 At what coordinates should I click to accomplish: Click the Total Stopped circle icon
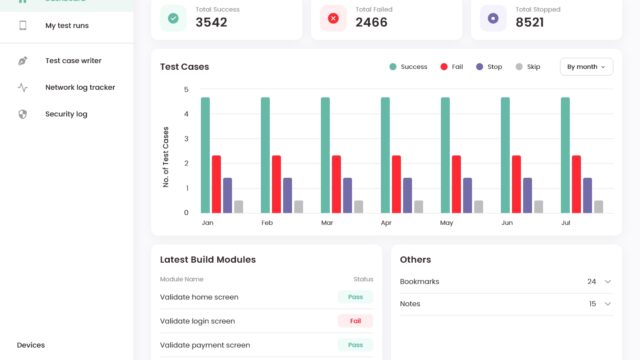pyautogui.click(x=493, y=18)
